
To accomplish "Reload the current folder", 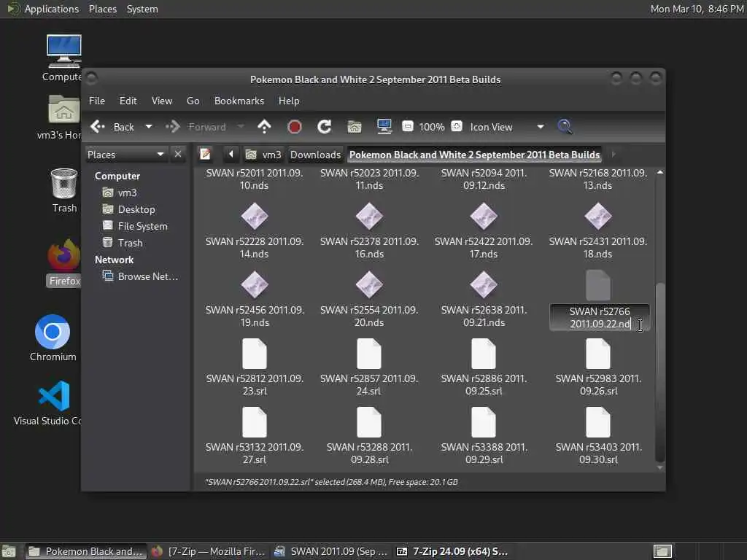I will click(x=325, y=127).
